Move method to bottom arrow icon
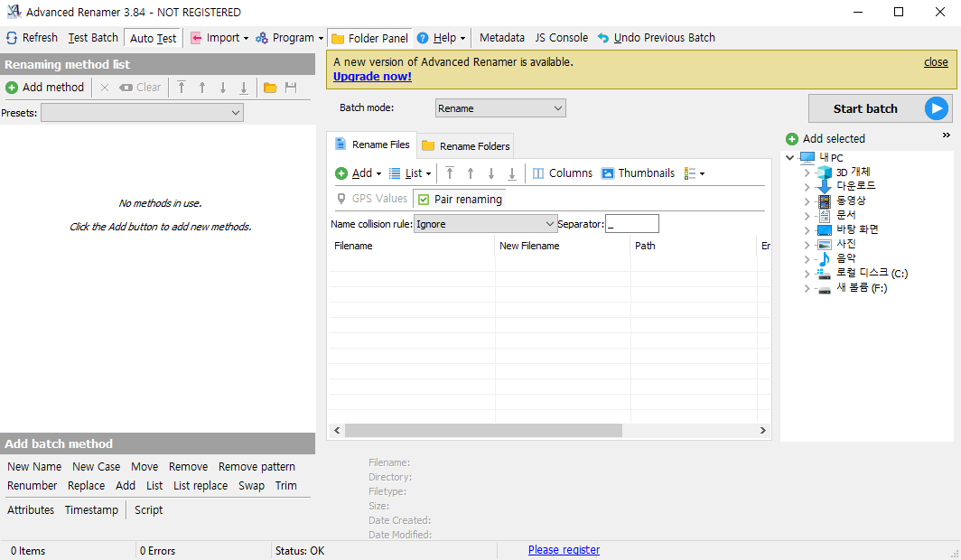Screen dimensions: 961x560 tap(244, 88)
